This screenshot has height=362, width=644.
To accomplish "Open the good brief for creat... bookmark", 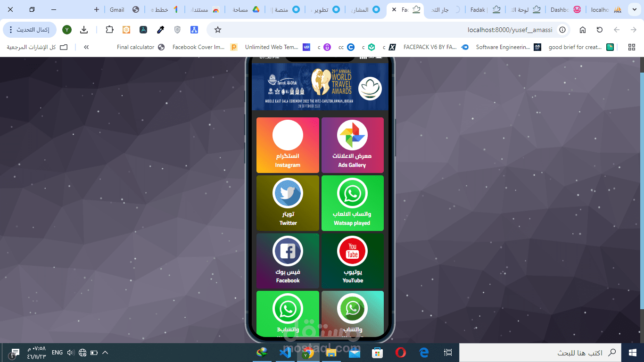I will click(581, 47).
